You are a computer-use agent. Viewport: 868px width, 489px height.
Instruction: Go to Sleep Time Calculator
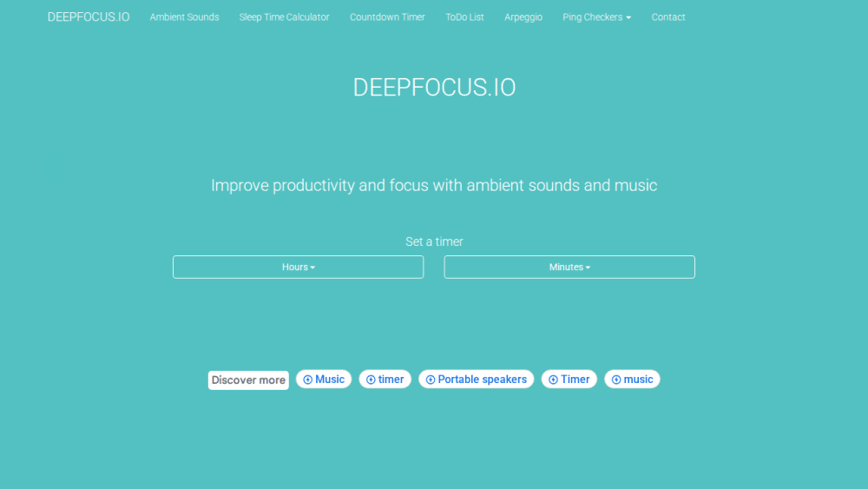point(284,17)
